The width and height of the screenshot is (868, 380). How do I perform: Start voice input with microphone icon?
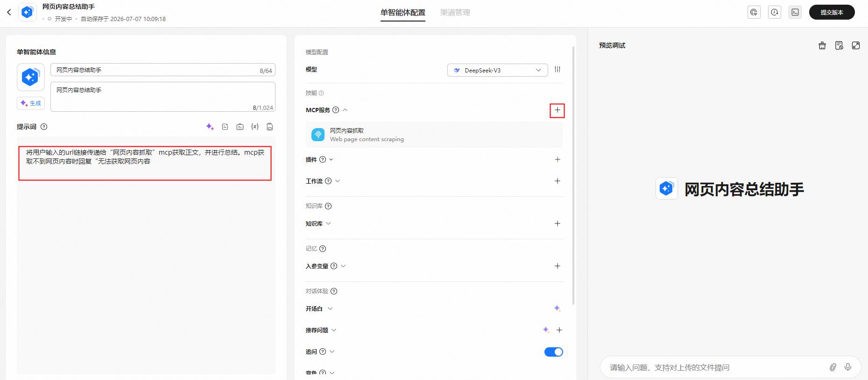pos(848,367)
